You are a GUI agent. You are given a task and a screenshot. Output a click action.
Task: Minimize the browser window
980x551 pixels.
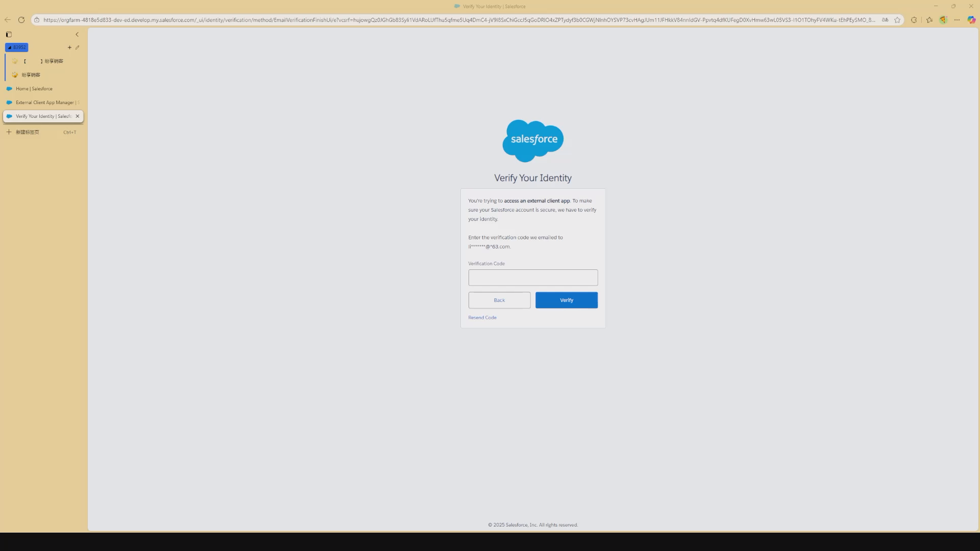(936, 6)
